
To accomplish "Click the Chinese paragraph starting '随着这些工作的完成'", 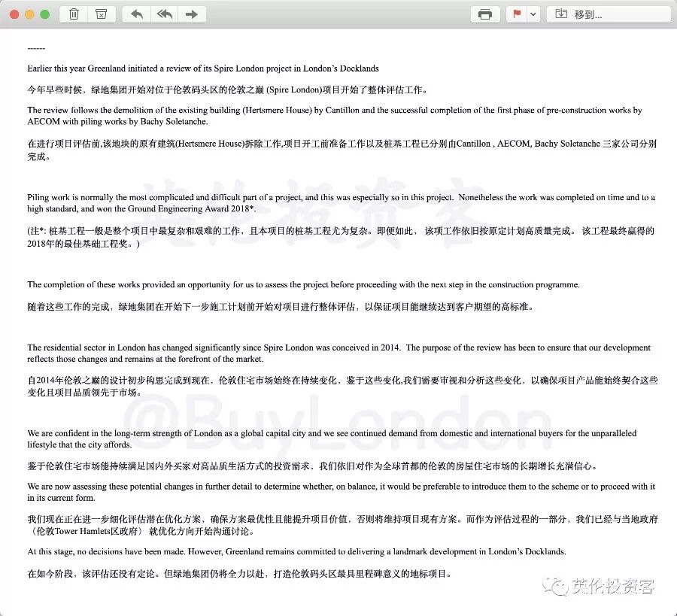I will tap(281, 307).
